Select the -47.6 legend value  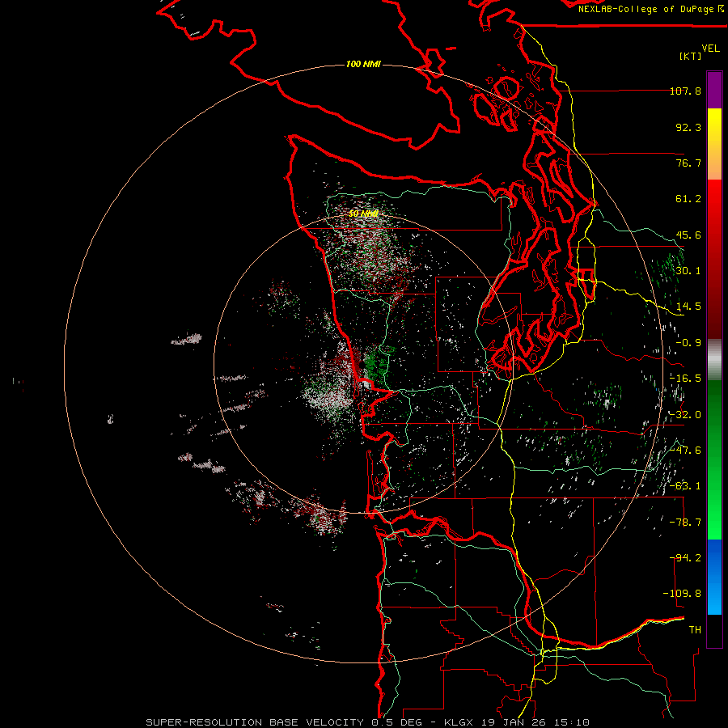point(685,451)
